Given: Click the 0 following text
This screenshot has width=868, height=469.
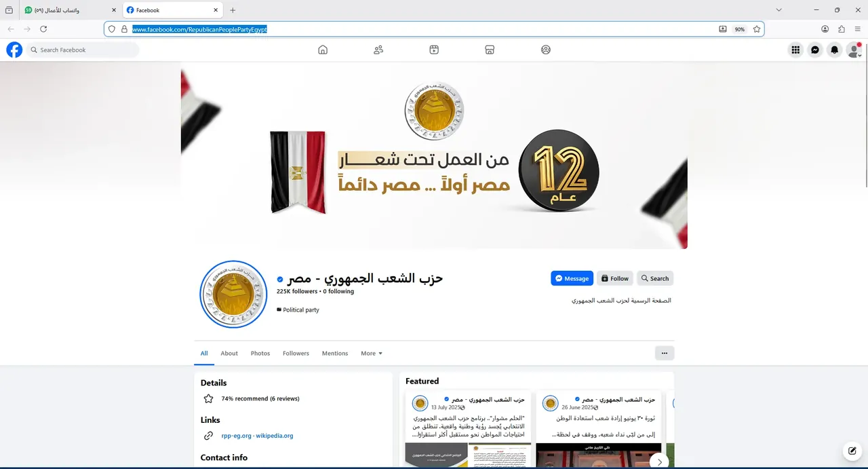Looking at the screenshot, I should pos(338,291).
